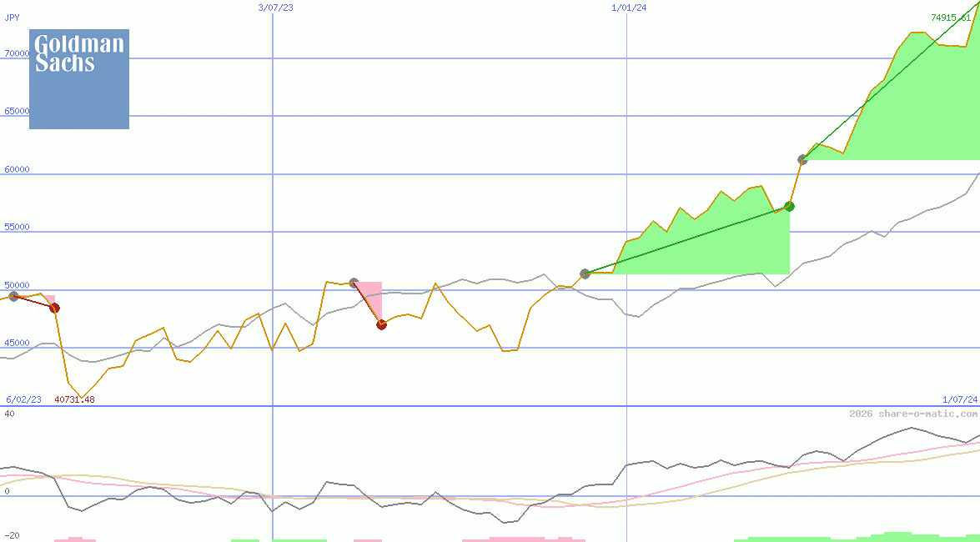This screenshot has width=980, height=542.
Task: Click the low value label 40731.48
Action: 75,399
